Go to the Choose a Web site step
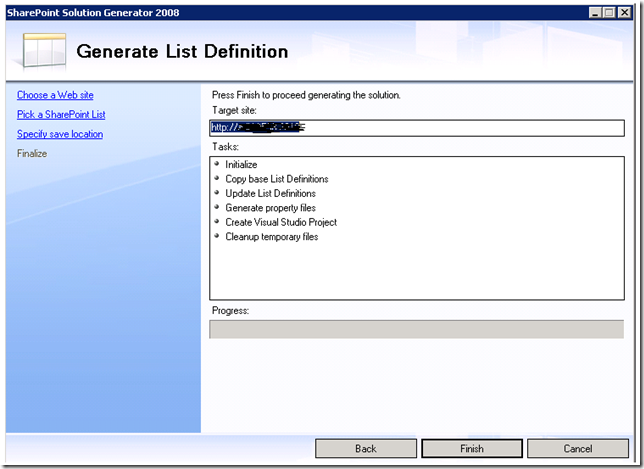 tap(55, 95)
